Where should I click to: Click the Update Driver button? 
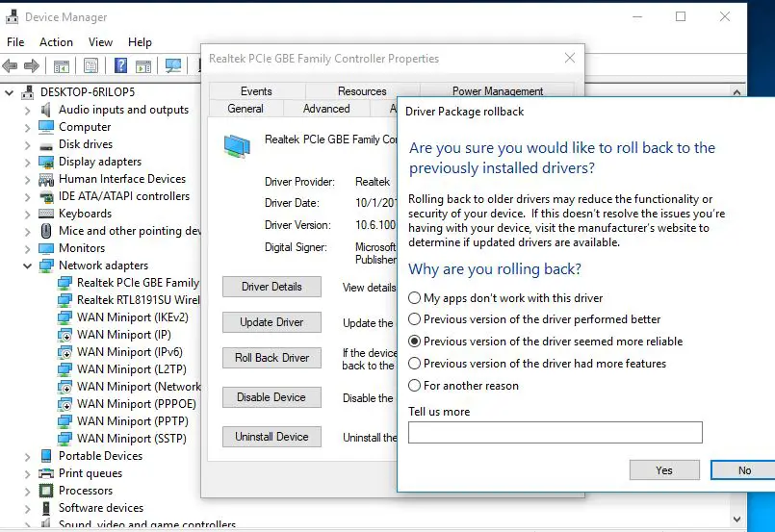[x=271, y=322]
